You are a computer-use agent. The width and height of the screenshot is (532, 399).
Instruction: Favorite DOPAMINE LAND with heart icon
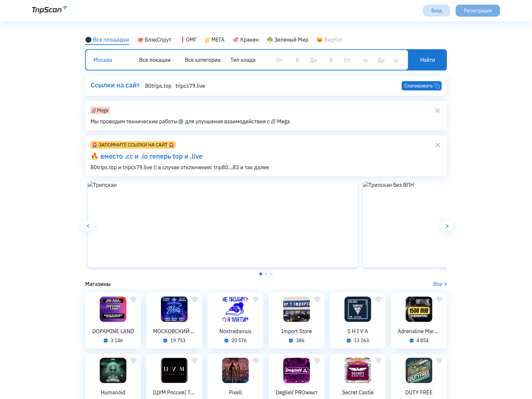pos(134,300)
